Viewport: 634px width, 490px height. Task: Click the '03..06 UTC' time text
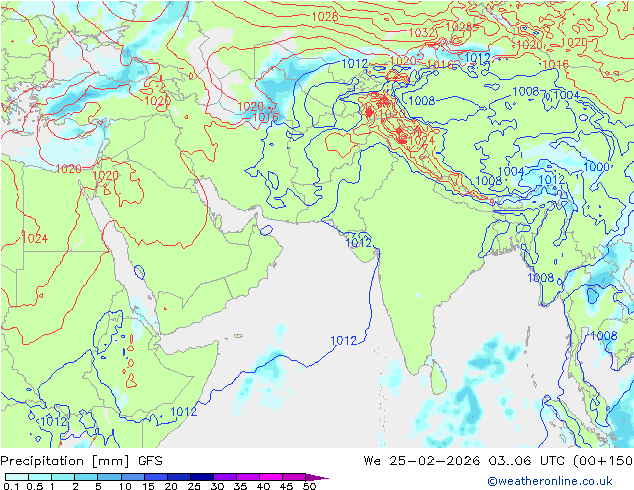[527, 461]
